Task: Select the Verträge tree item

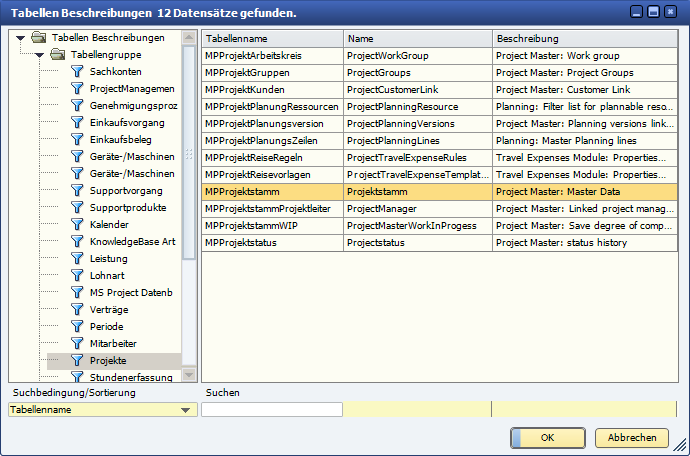Action: point(109,309)
